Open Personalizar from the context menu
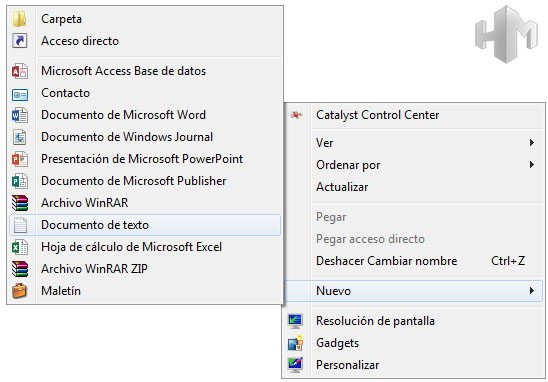The height and width of the screenshot is (382, 548). [x=347, y=365]
